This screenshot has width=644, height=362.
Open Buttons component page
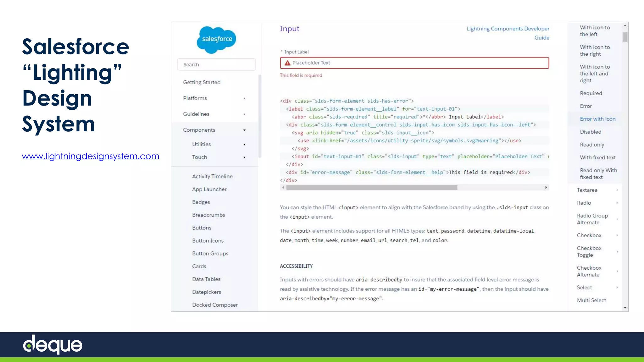202,228
